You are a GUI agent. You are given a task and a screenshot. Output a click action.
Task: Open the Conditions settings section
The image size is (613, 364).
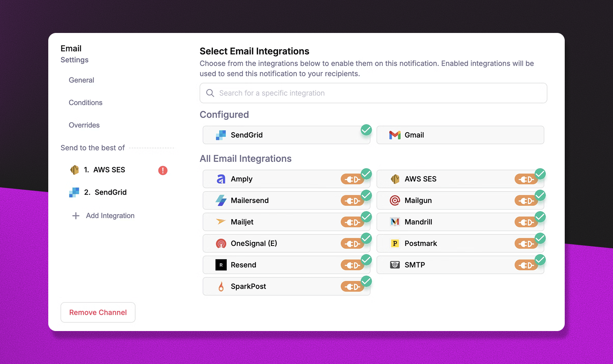point(85,103)
